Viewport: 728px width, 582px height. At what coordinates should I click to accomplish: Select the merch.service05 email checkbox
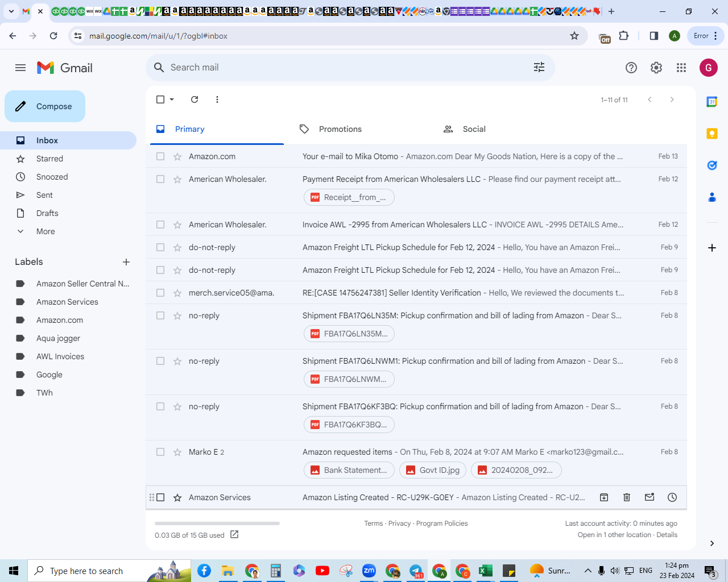click(160, 293)
